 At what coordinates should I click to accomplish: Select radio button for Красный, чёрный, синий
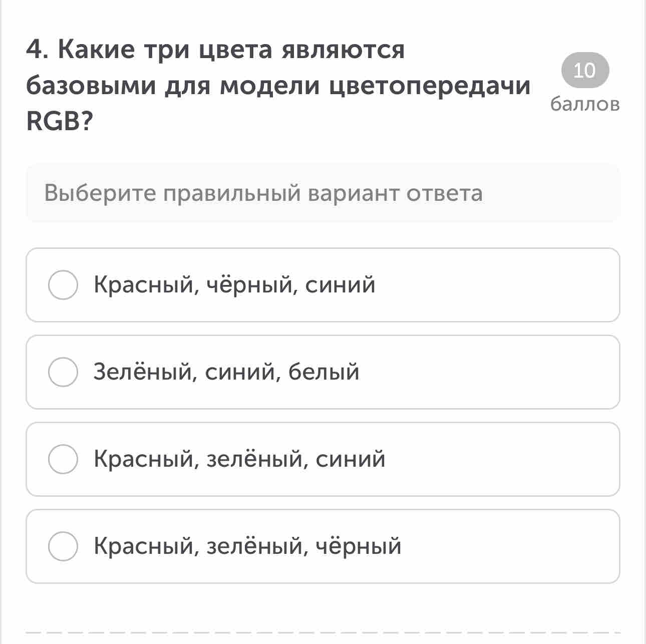coord(63,285)
